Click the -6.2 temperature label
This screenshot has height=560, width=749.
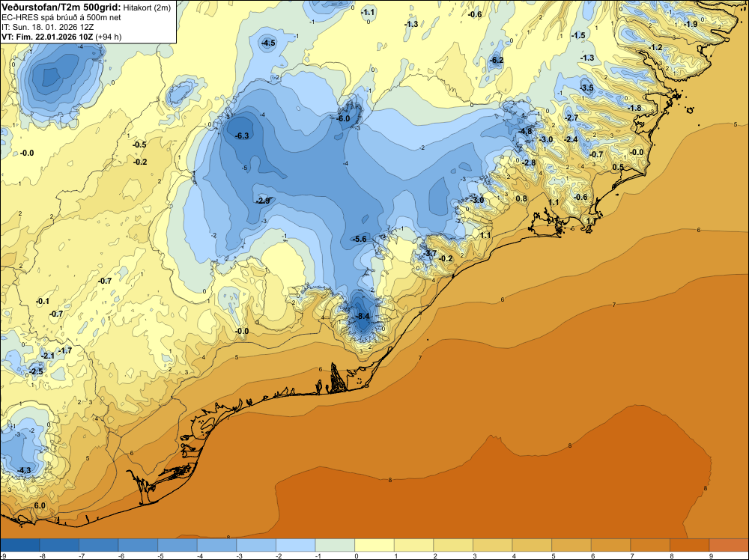pos(497,60)
